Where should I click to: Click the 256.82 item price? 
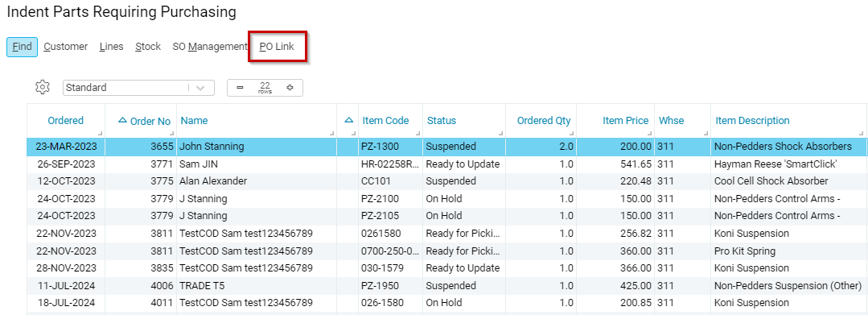[x=636, y=234]
